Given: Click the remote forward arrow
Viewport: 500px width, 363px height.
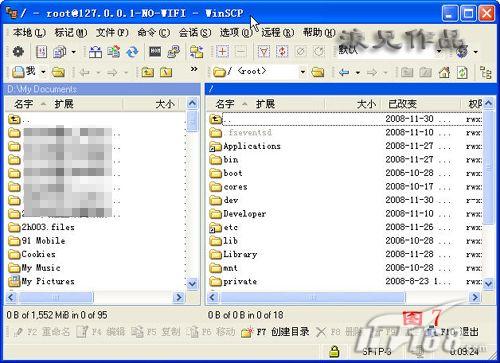Looking at the screenshot, I should pyautogui.click(x=372, y=72).
